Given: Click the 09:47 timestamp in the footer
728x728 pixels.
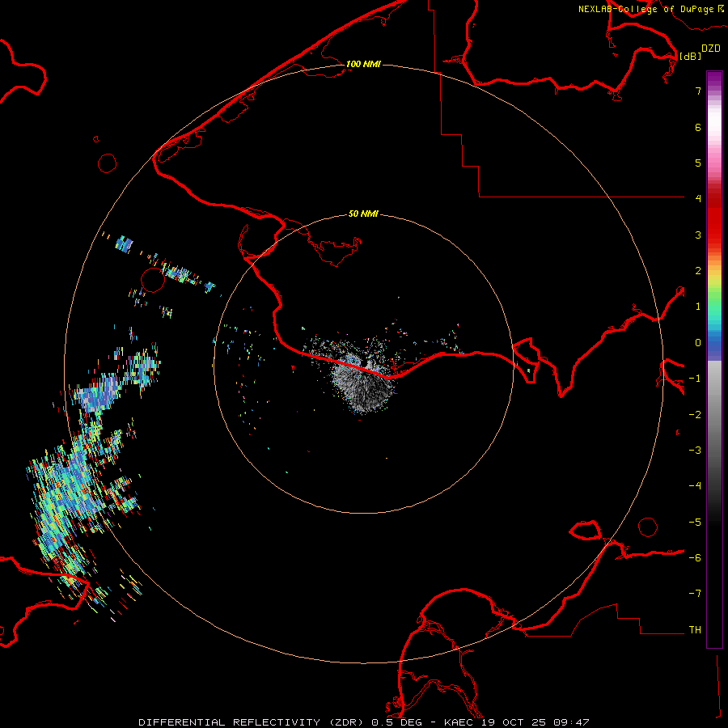Looking at the screenshot, I should coord(571,722).
